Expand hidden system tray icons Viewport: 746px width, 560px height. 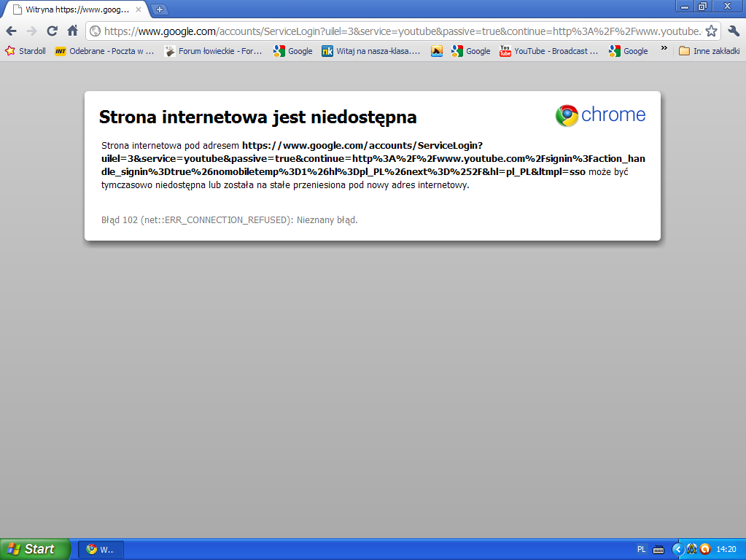678,550
